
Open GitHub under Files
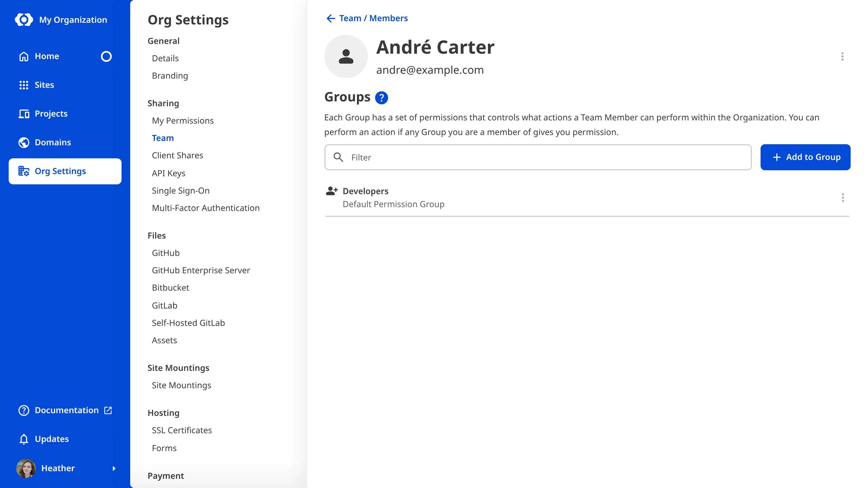click(x=165, y=253)
